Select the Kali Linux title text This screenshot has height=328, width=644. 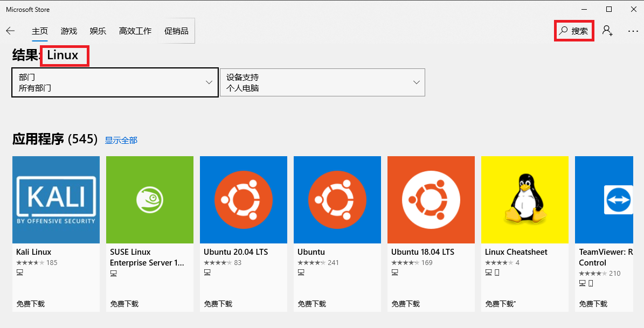tap(33, 252)
